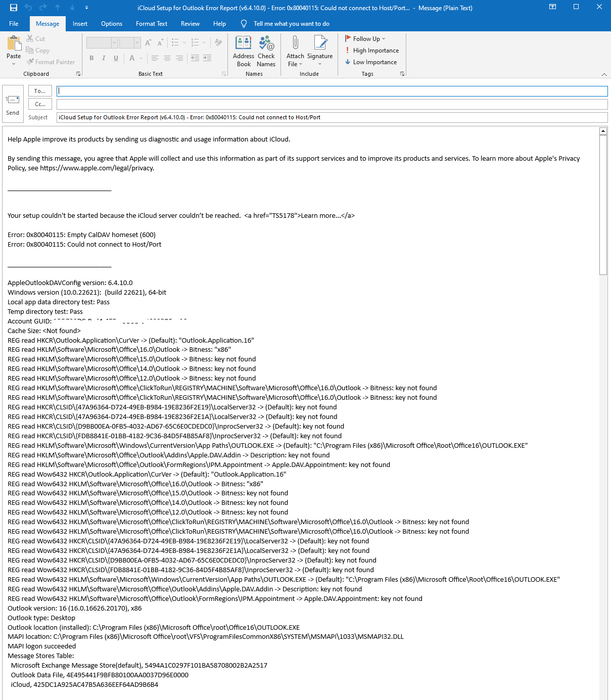Open the Numbering dropdown arrow
This screenshot has height=700, width=611.
click(x=204, y=43)
